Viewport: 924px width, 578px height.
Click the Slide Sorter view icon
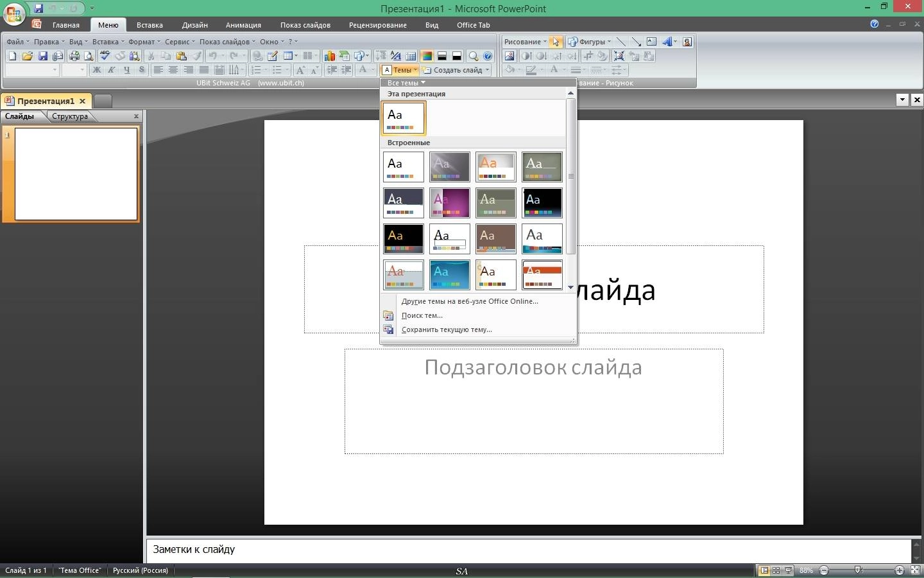coord(776,570)
